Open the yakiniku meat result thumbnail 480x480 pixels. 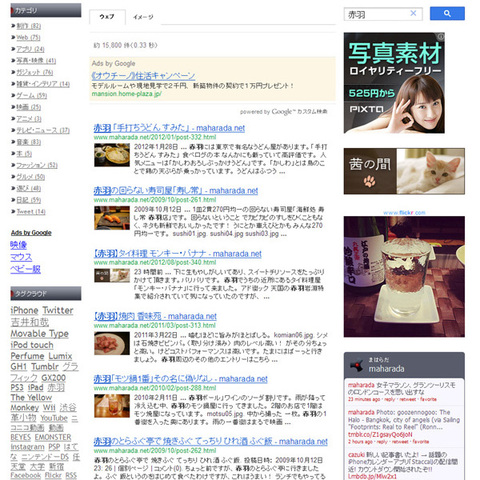point(112,343)
